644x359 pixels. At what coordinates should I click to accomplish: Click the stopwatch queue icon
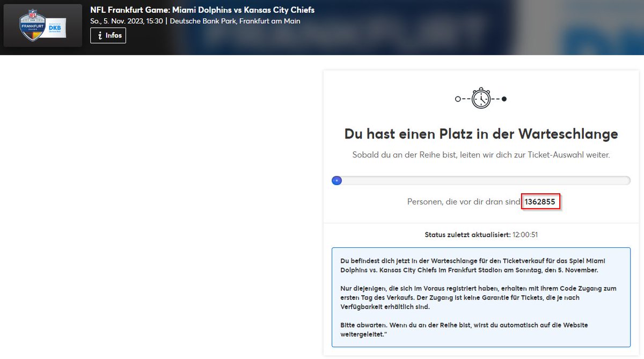(x=481, y=98)
